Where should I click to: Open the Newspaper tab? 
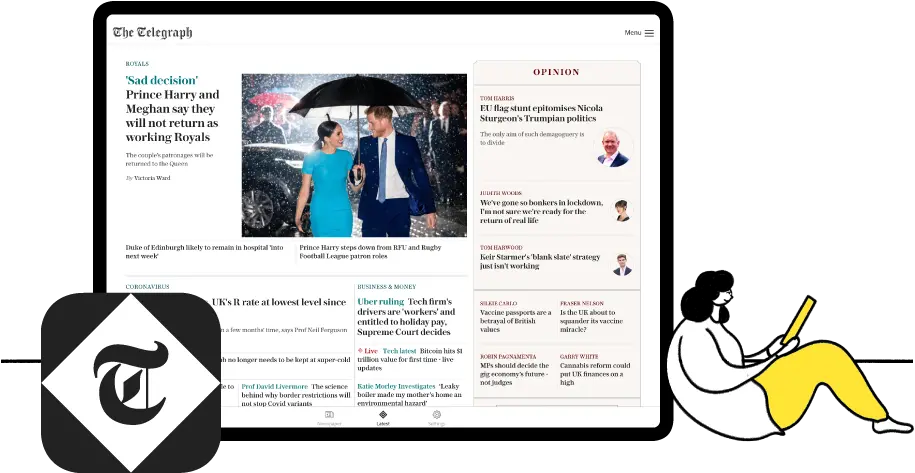[x=329, y=418]
